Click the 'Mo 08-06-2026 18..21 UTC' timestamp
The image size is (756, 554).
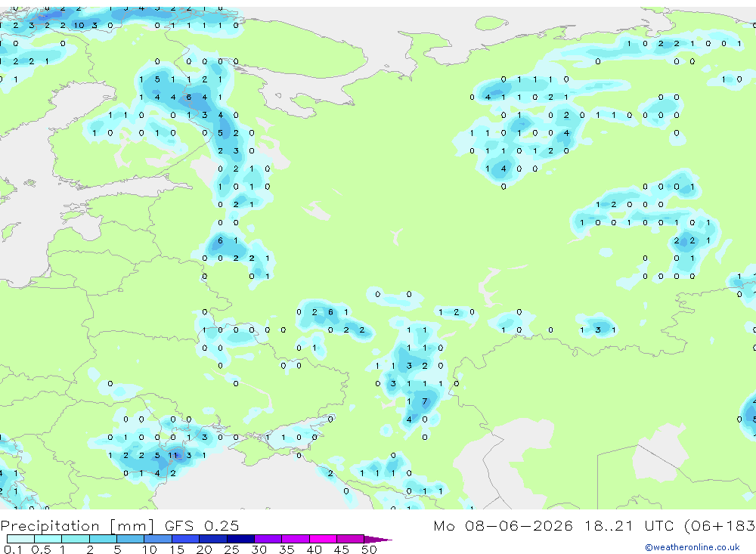556,525
